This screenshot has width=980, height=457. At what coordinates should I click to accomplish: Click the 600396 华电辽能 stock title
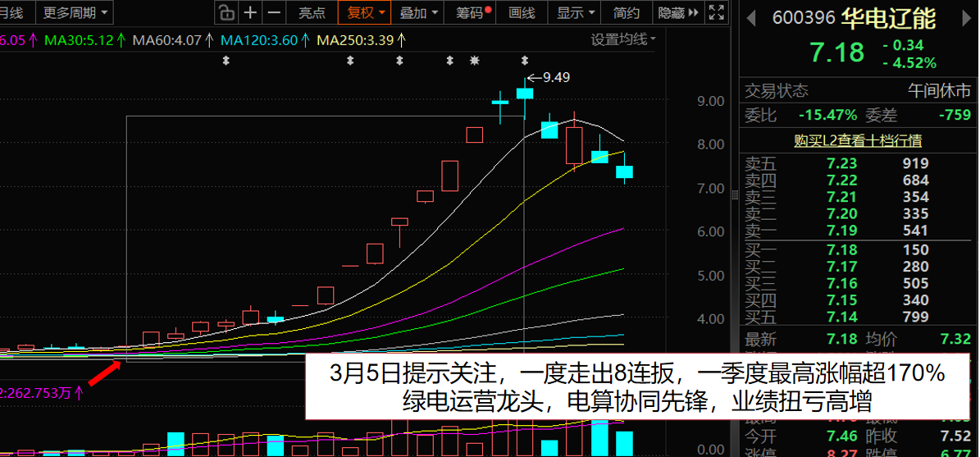853,18
